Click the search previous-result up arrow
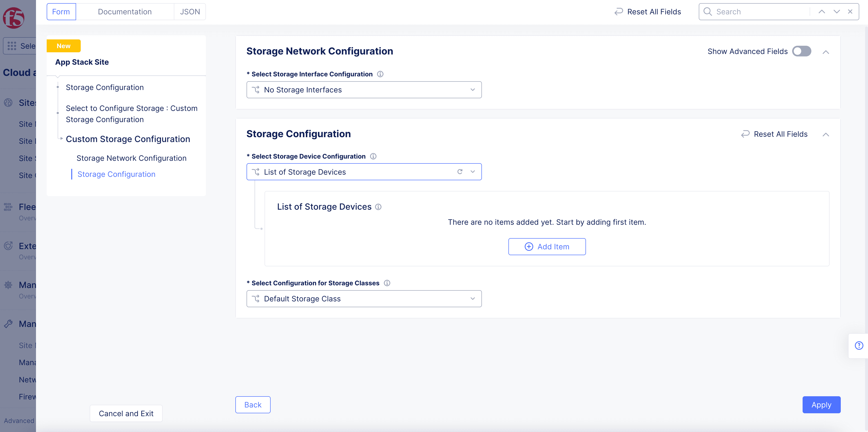This screenshot has width=868, height=432. point(822,12)
